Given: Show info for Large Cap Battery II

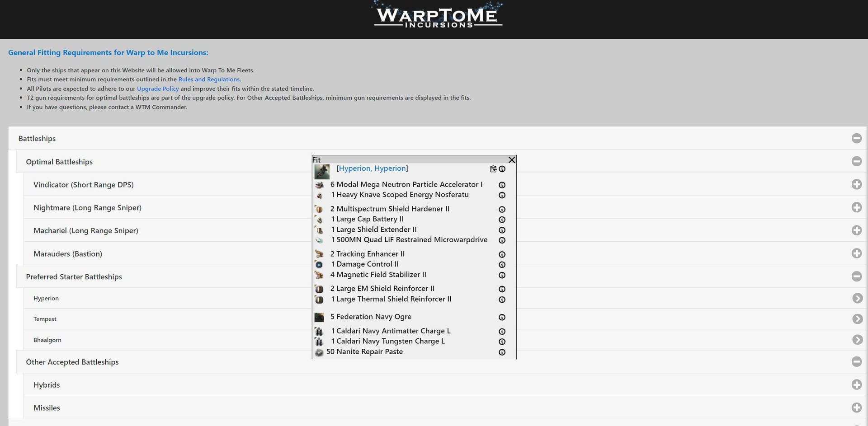Looking at the screenshot, I should 502,220.
